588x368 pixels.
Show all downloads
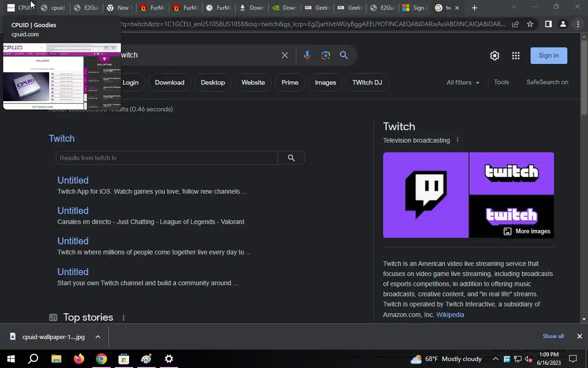coord(553,336)
